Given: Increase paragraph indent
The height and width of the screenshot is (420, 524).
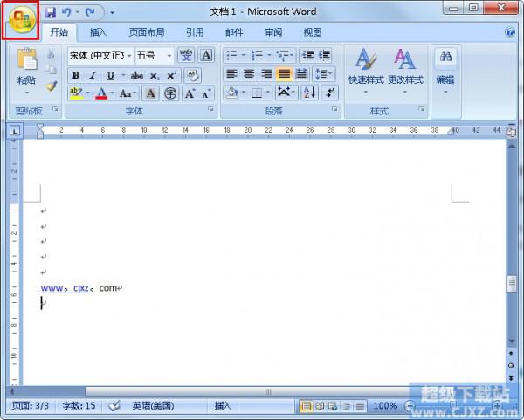Looking at the screenshot, I should pos(324,55).
